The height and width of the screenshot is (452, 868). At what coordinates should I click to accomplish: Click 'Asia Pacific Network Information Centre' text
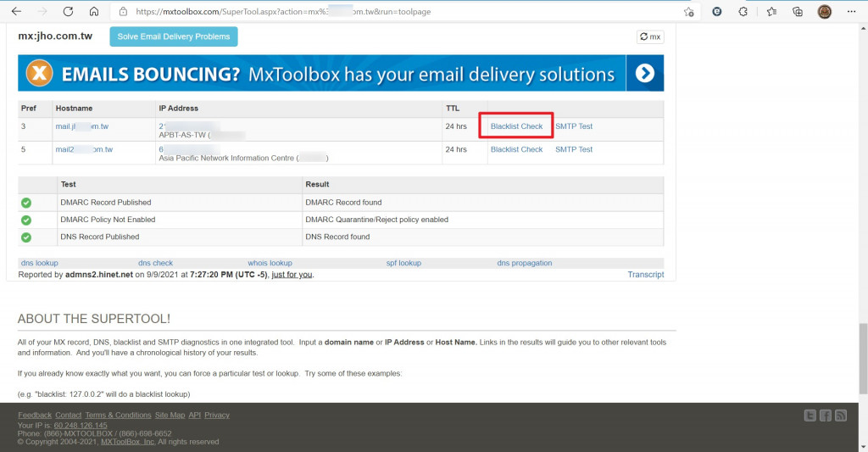(226, 158)
